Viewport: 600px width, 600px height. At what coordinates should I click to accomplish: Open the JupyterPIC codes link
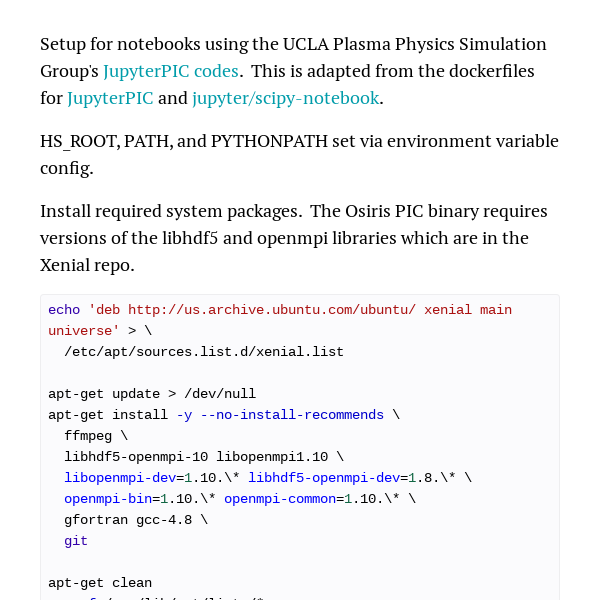tap(171, 72)
